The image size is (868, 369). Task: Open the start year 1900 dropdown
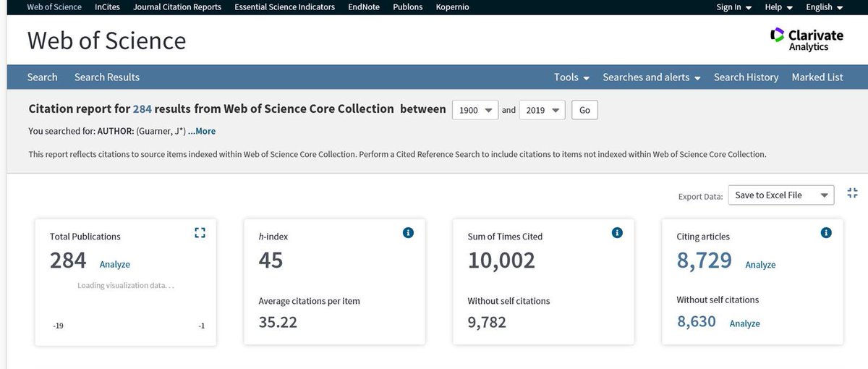pos(475,110)
